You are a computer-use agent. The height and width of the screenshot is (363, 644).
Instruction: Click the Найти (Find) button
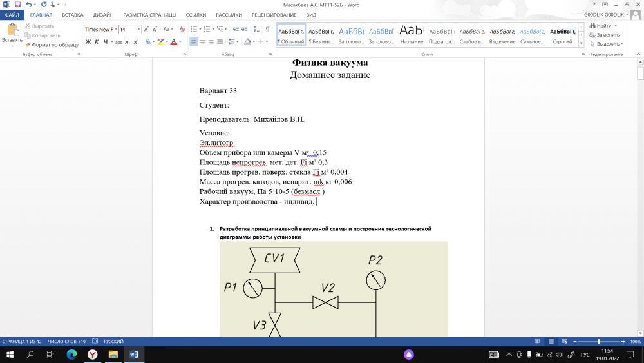pos(603,26)
